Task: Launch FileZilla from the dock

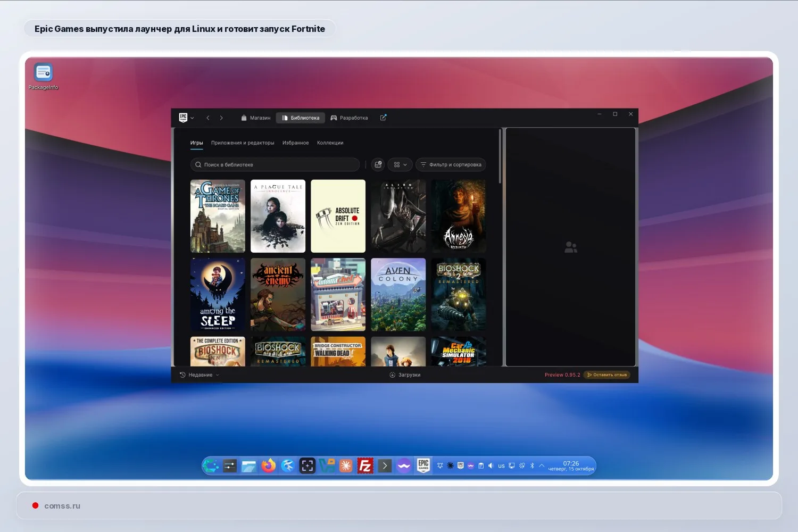Action: 365,466
